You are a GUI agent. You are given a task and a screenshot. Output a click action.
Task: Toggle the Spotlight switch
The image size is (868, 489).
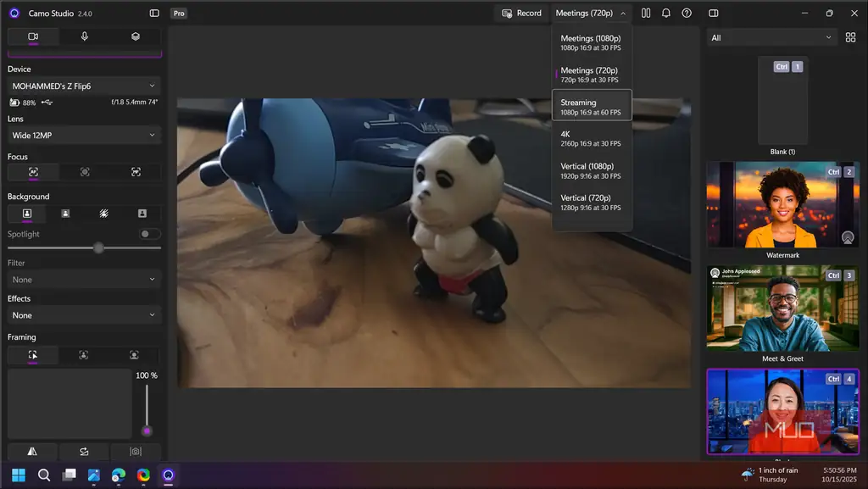(x=149, y=234)
